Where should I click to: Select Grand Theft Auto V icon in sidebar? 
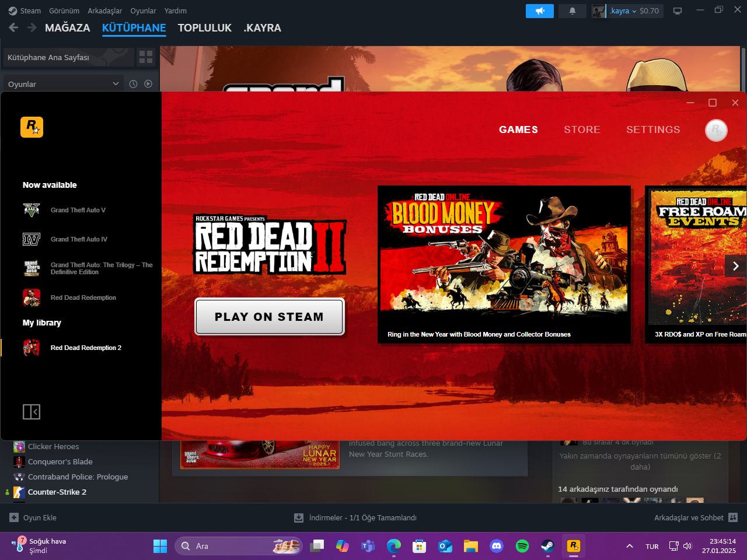32,210
